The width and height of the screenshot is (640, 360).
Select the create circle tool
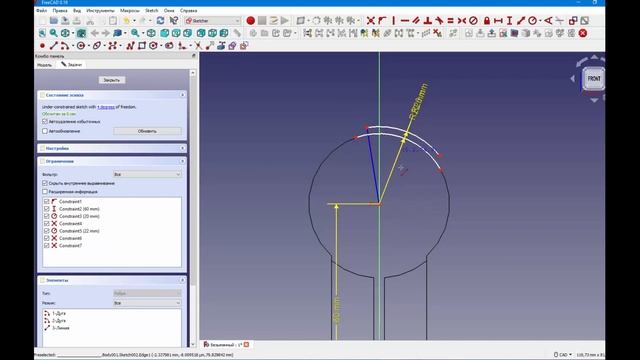(80, 46)
